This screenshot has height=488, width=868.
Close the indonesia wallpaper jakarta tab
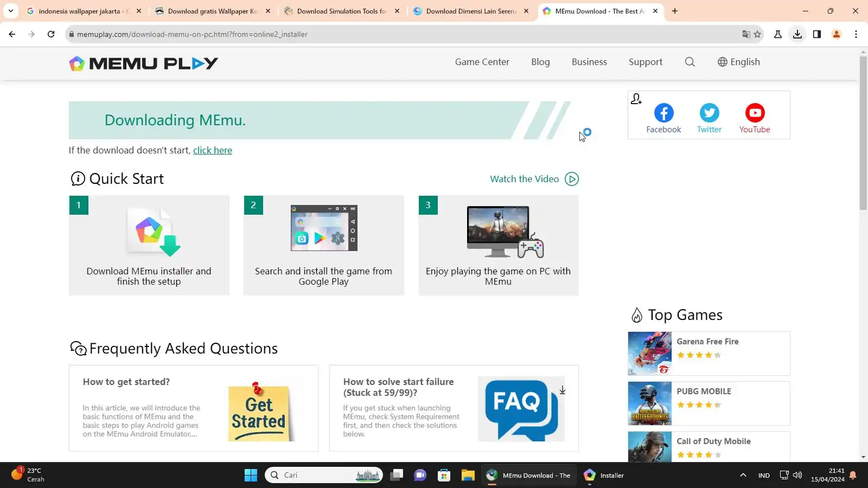tap(139, 11)
